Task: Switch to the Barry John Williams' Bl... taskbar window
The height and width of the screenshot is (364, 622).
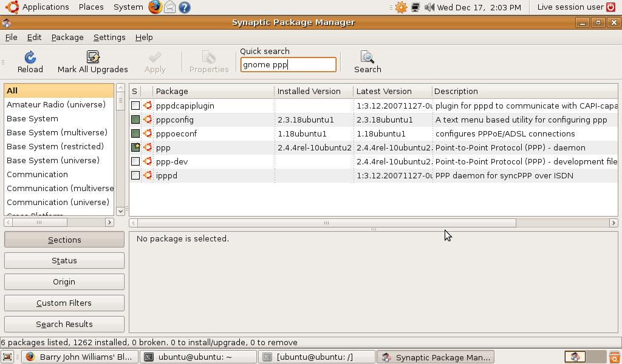Action: (x=80, y=357)
